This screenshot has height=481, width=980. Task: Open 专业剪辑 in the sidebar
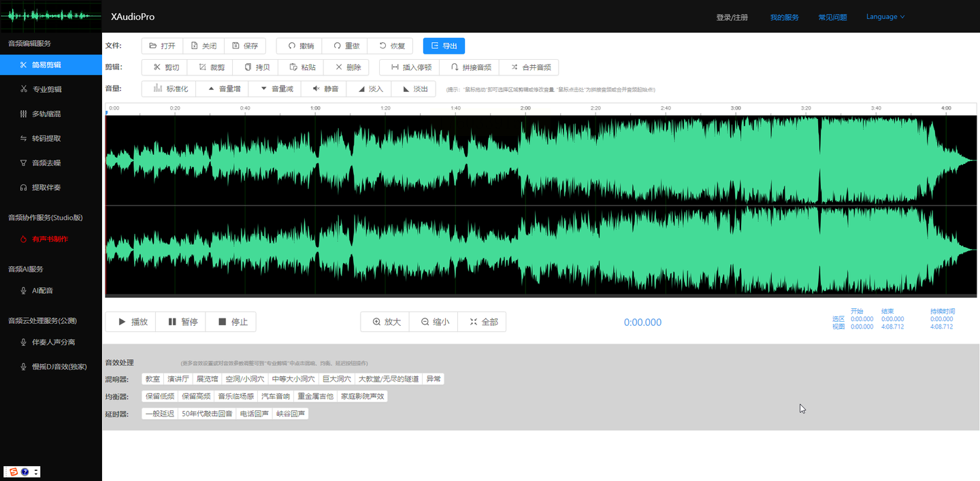pyautogui.click(x=46, y=89)
